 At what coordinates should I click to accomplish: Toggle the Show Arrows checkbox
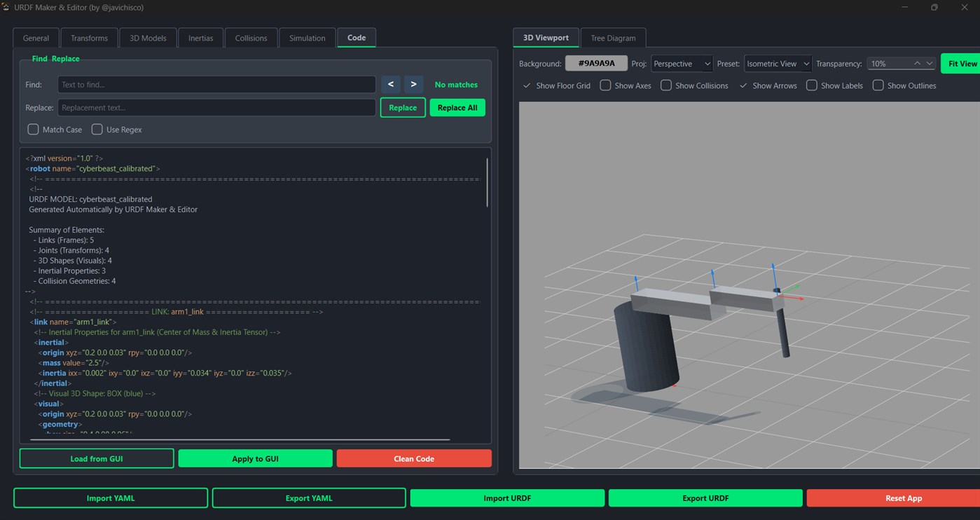(743, 85)
